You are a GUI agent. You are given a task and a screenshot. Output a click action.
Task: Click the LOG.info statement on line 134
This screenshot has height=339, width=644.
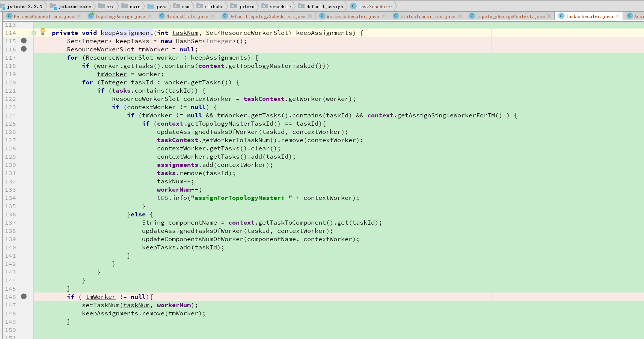pos(258,198)
